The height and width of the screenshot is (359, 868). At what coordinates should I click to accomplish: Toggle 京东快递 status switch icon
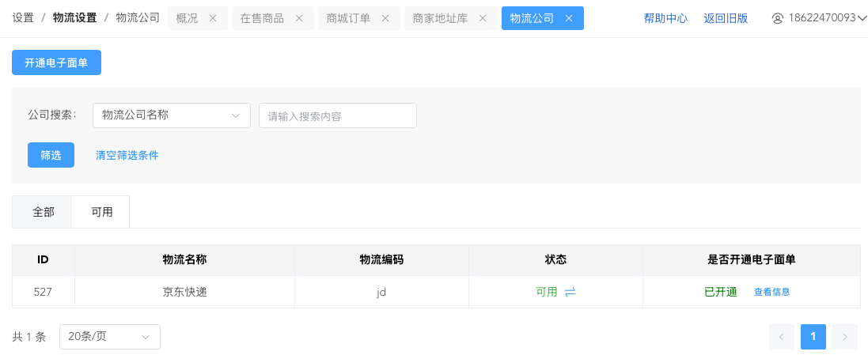(x=570, y=292)
